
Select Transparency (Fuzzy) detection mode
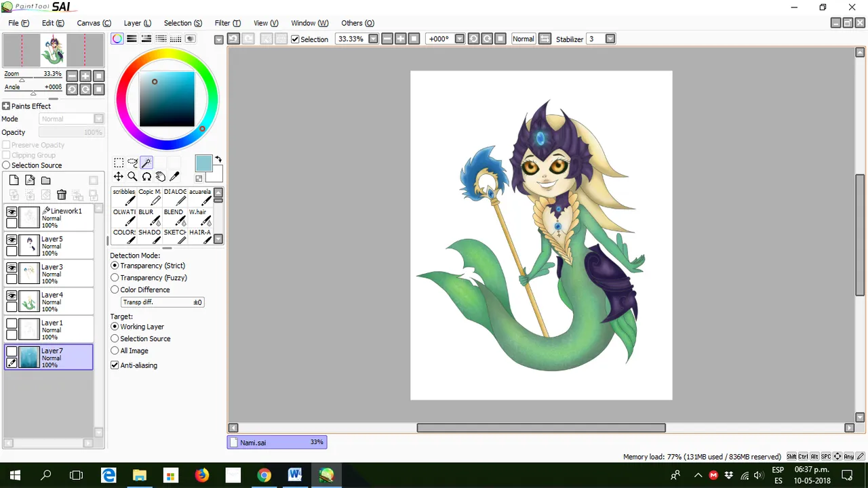click(x=115, y=278)
